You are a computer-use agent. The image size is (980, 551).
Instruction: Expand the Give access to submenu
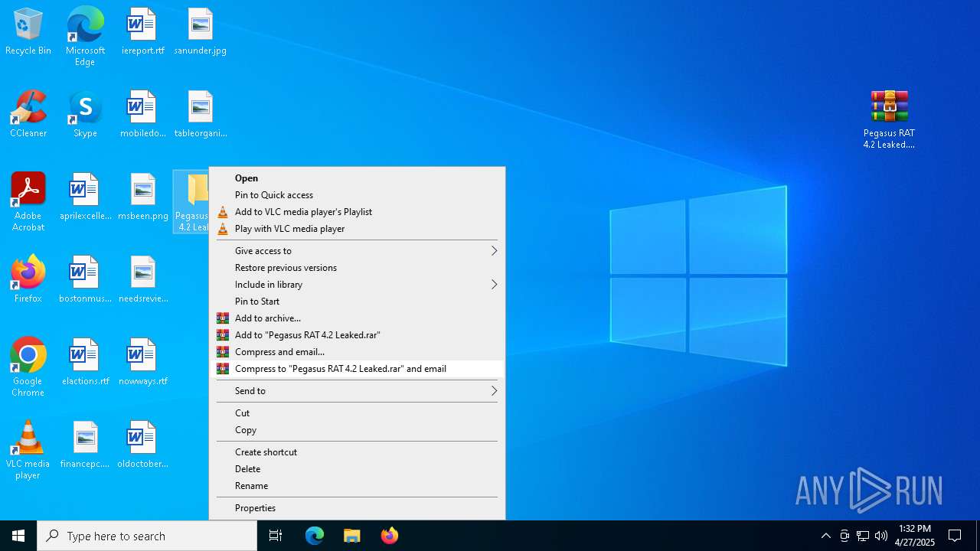357,251
